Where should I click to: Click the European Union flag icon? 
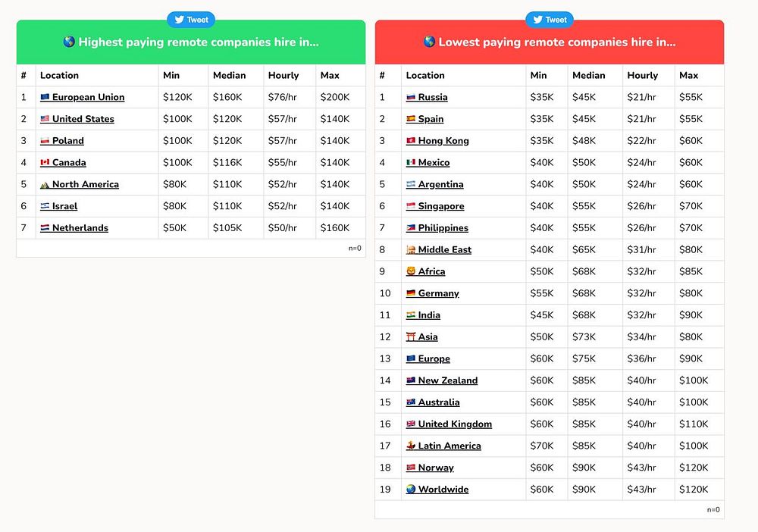45,98
